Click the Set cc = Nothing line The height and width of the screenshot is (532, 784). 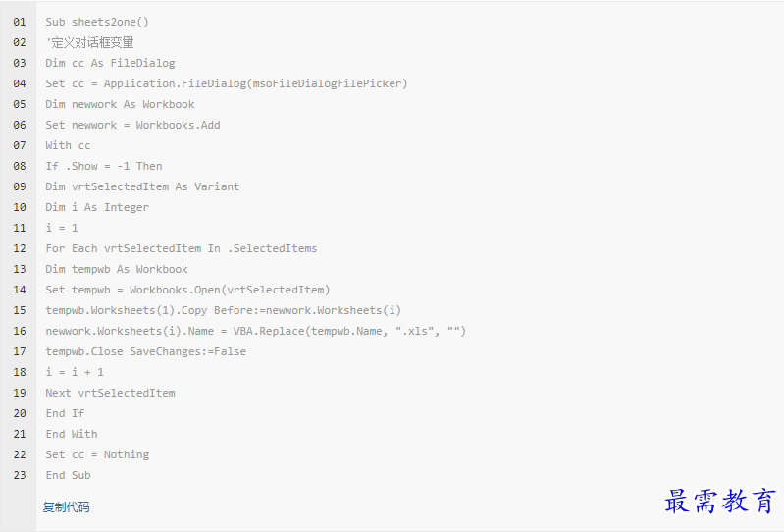[x=97, y=454]
